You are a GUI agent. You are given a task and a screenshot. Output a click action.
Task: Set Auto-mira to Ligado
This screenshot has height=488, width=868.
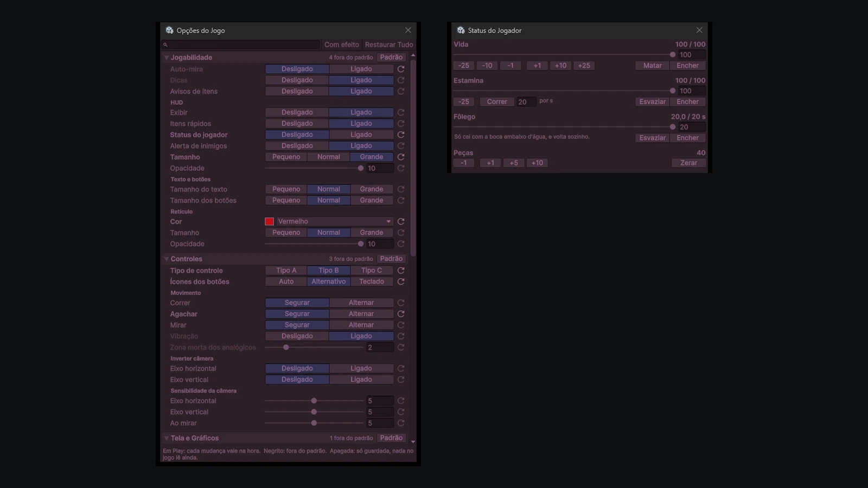pos(361,69)
